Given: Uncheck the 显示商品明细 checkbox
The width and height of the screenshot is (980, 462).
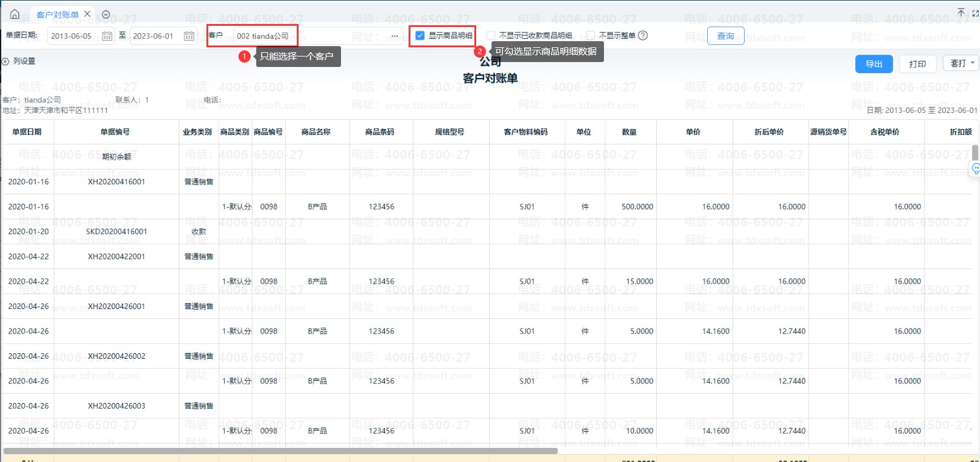Looking at the screenshot, I should click(420, 36).
